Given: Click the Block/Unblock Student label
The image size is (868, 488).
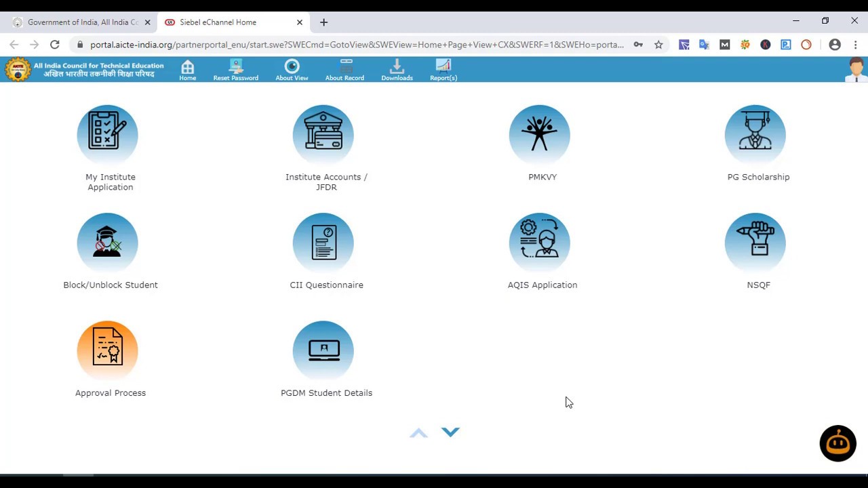Looking at the screenshot, I should [x=111, y=285].
